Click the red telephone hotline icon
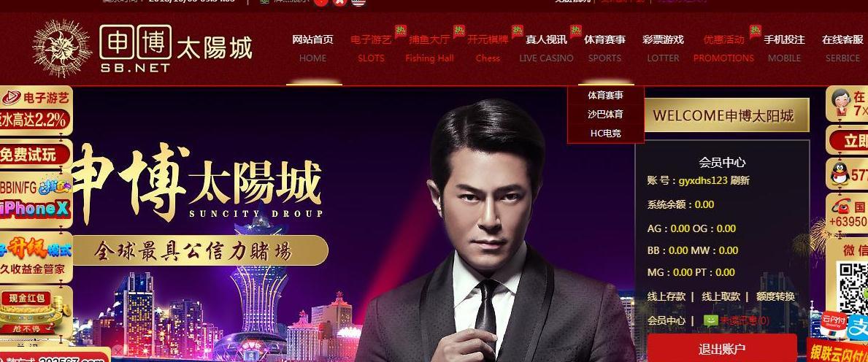 [840, 207]
